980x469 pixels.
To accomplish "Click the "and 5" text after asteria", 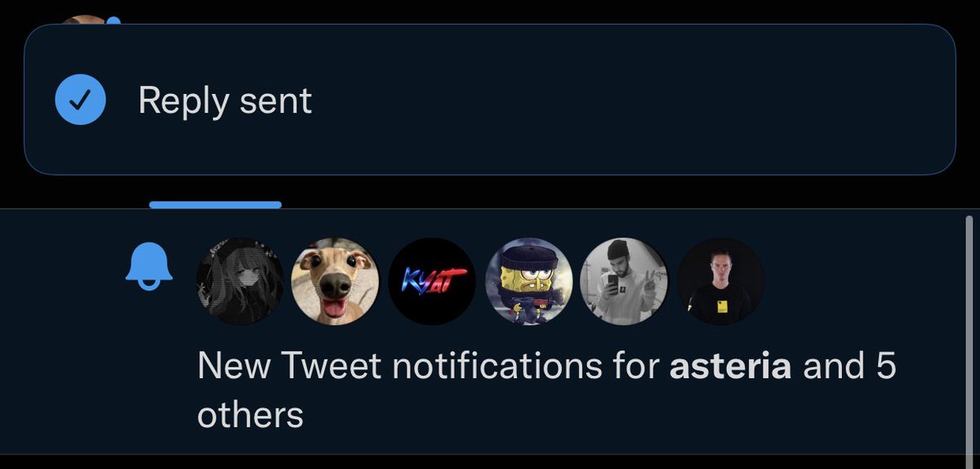I will click(849, 365).
